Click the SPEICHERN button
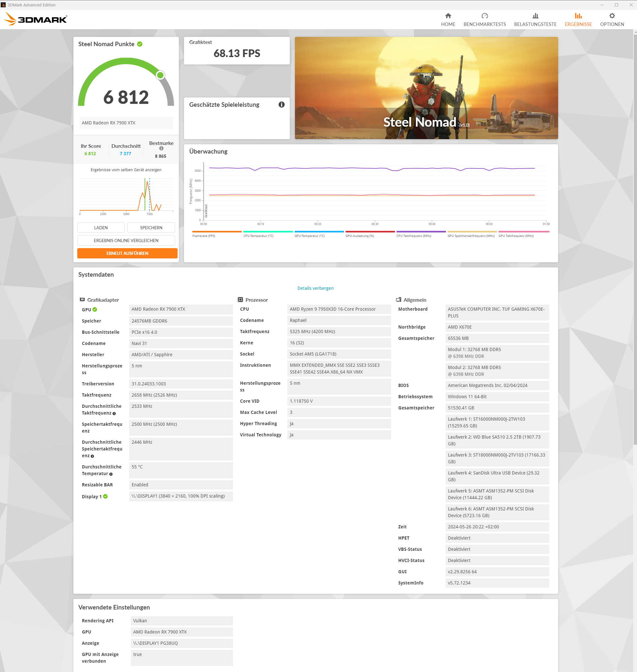The image size is (637, 672). click(151, 228)
